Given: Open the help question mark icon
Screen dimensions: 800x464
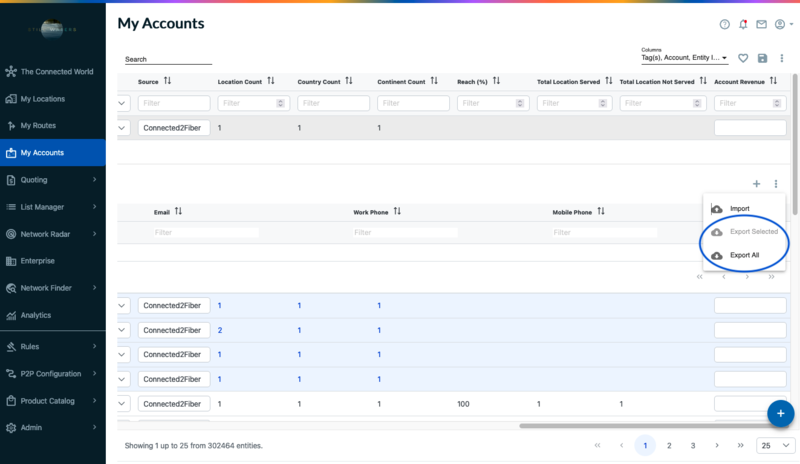Looking at the screenshot, I should click(725, 24).
